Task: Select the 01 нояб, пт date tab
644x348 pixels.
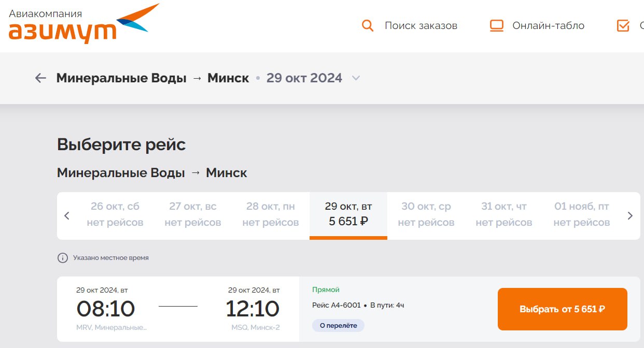Action: (582, 214)
